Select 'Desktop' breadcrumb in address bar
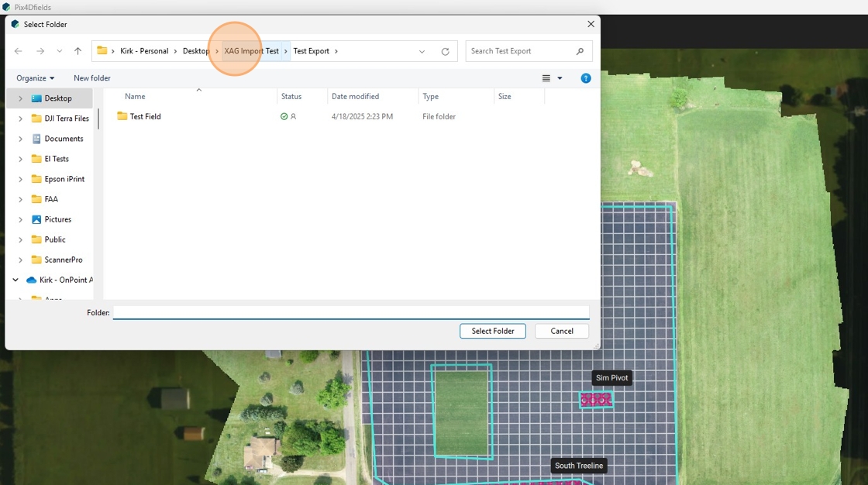Screen dimensions: 868x485 coord(196,51)
